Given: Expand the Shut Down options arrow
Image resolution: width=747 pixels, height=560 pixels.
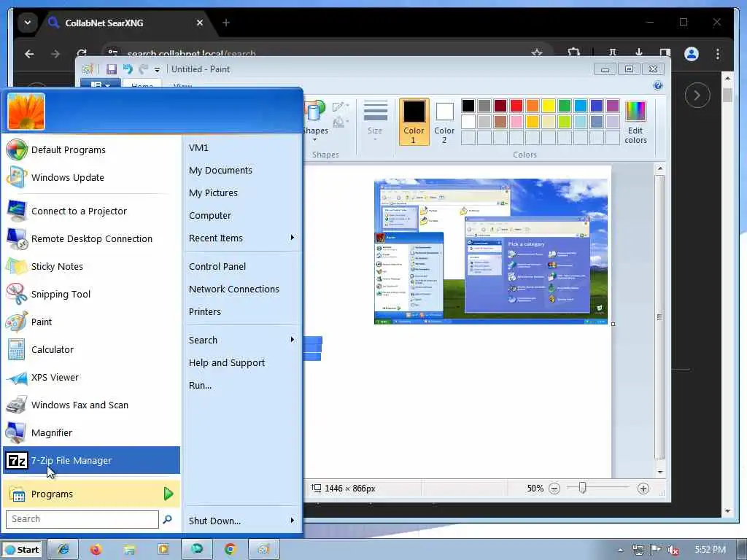Looking at the screenshot, I should [x=292, y=521].
